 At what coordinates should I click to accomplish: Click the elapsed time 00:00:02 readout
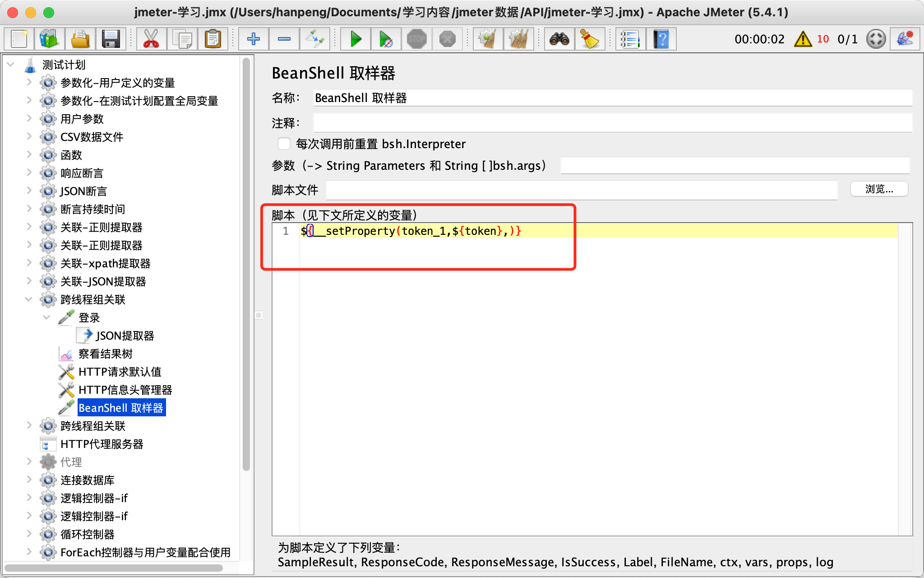pos(760,39)
